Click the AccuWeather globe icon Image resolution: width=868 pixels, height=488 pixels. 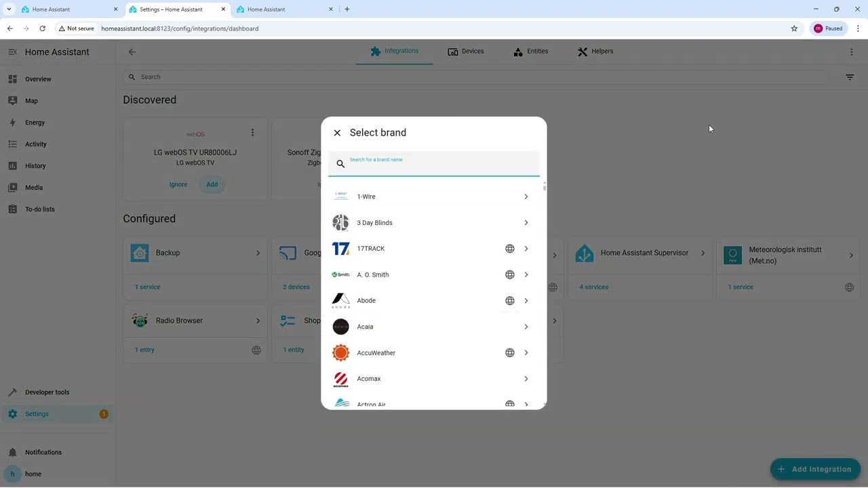tap(510, 352)
